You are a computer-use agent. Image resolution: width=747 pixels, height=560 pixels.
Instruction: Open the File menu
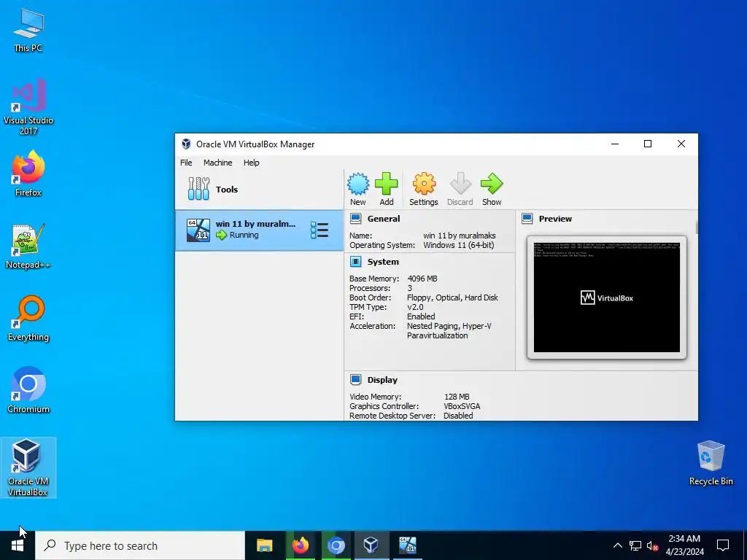click(x=186, y=163)
